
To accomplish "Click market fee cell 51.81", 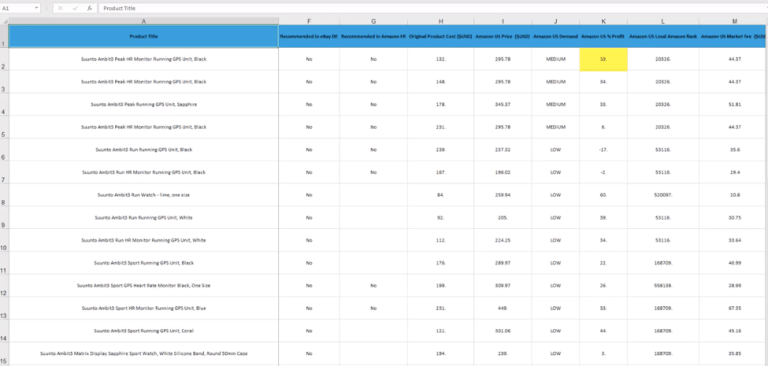I will pyautogui.click(x=734, y=104).
